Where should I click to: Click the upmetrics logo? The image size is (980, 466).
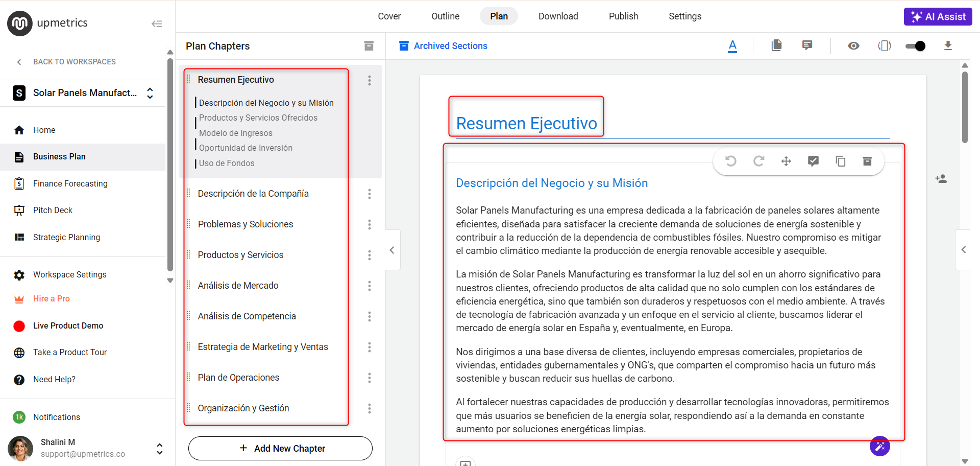coord(47,23)
